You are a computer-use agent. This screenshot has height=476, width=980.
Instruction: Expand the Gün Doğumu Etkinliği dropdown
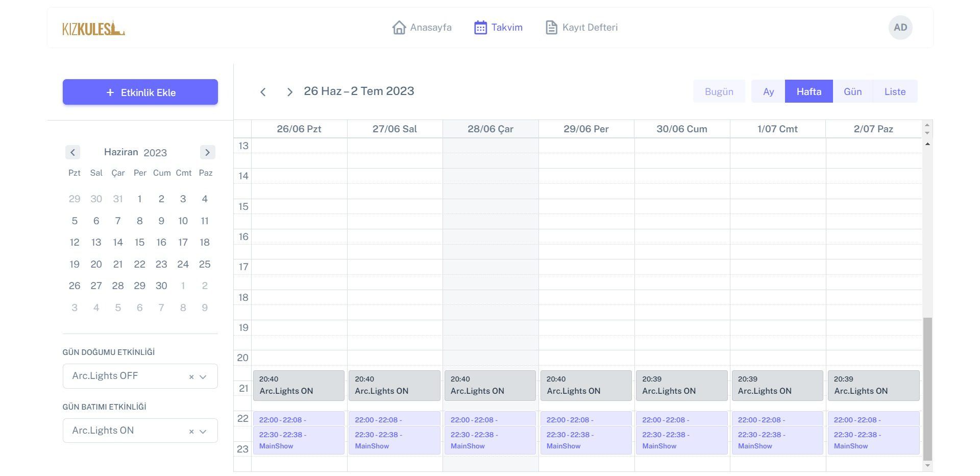tap(203, 377)
